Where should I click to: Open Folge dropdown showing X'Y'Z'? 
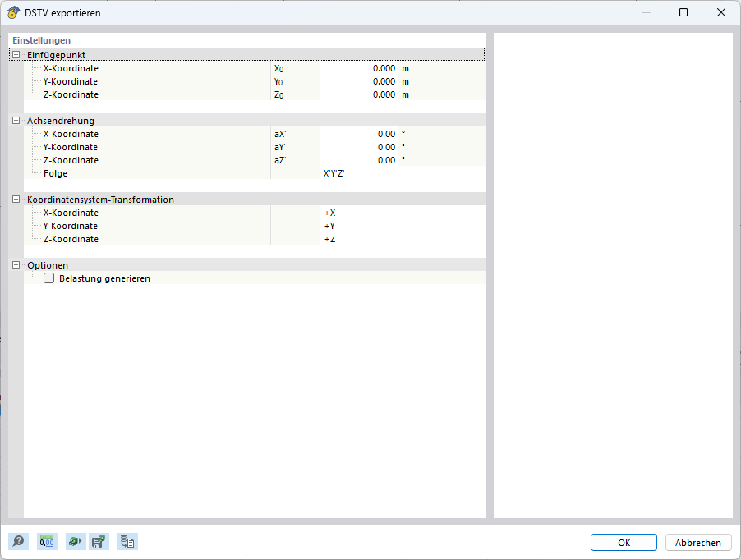pyautogui.click(x=403, y=173)
